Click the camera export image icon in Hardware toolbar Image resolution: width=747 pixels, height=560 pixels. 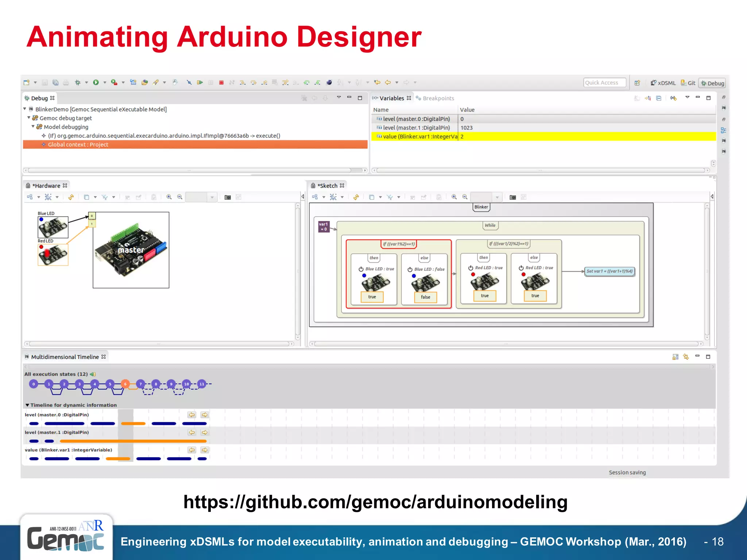[x=228, y=197]
